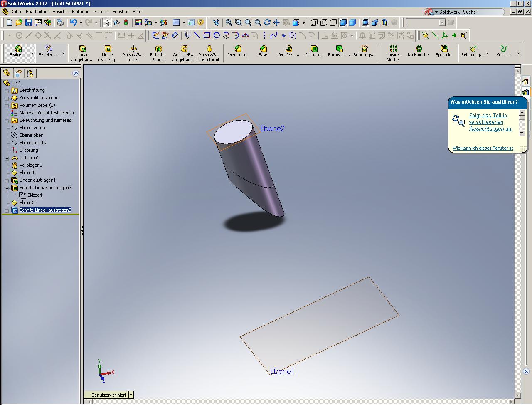Screen dimensions: 532x405
Task: Open the Kurven dropdown arrow
Action: coord(518,53)
